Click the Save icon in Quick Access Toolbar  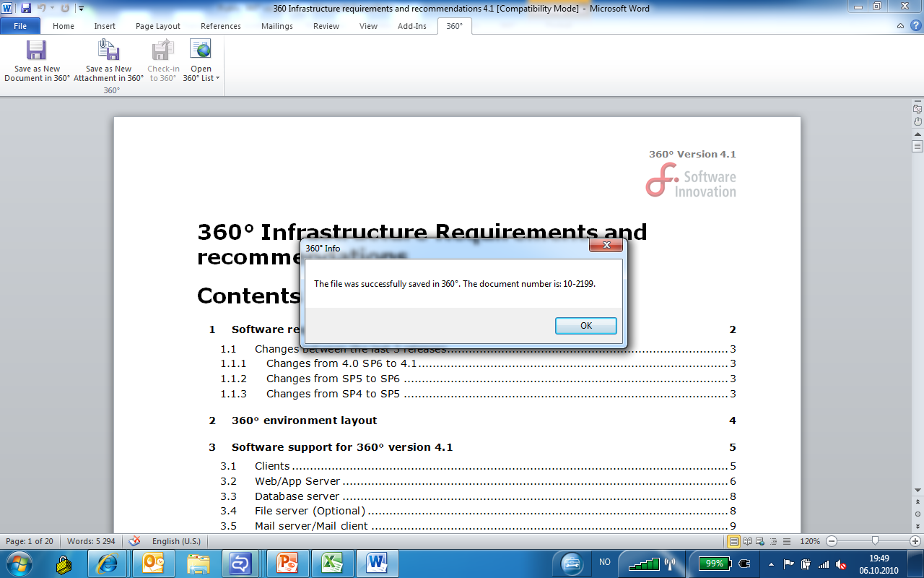[x=26, y=9]
